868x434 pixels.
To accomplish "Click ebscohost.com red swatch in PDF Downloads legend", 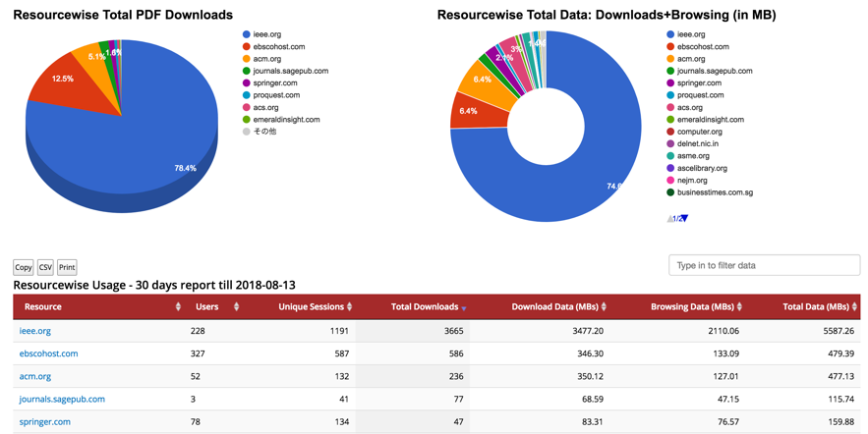I will pyautogui.click(x=247, y=46).
